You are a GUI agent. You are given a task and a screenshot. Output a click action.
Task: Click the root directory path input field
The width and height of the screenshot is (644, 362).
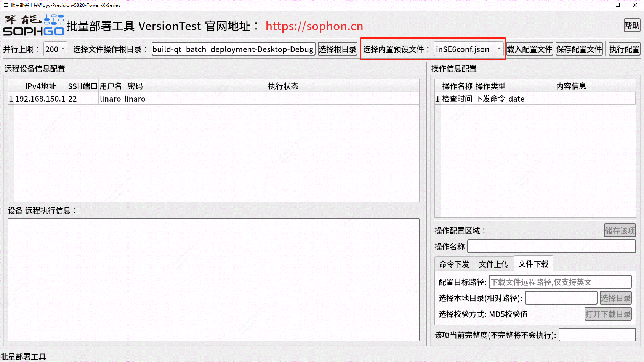click(233, 49)
